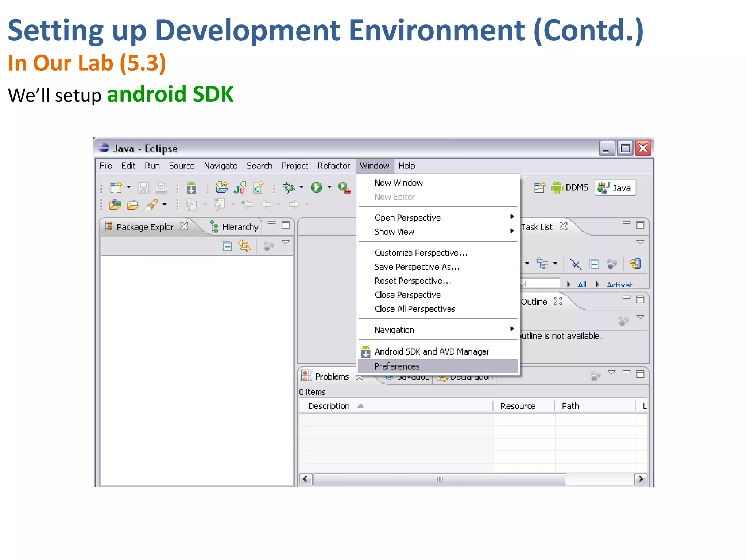Choose Reset Perspective menu item
The height and width of the screenshot is (560, 747).
point(438,281)
